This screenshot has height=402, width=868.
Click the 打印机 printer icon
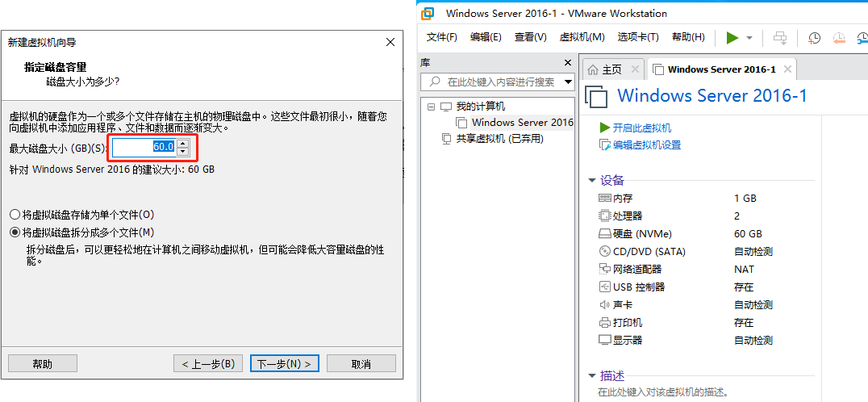(x=604, y=322)
